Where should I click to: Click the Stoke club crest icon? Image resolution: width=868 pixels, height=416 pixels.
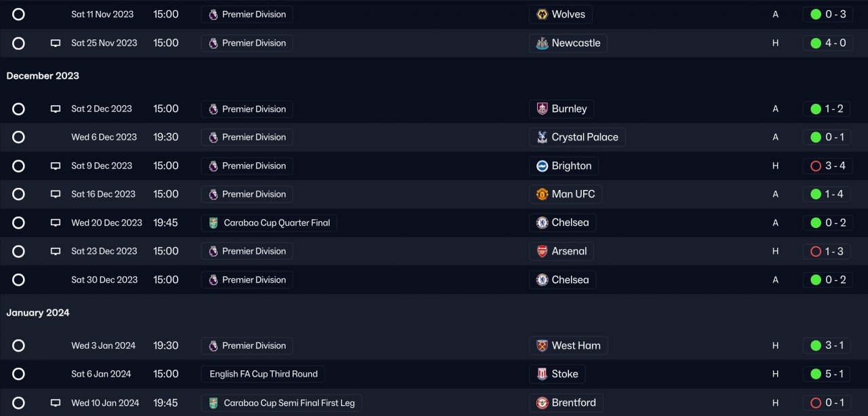(x=542, y=374)
